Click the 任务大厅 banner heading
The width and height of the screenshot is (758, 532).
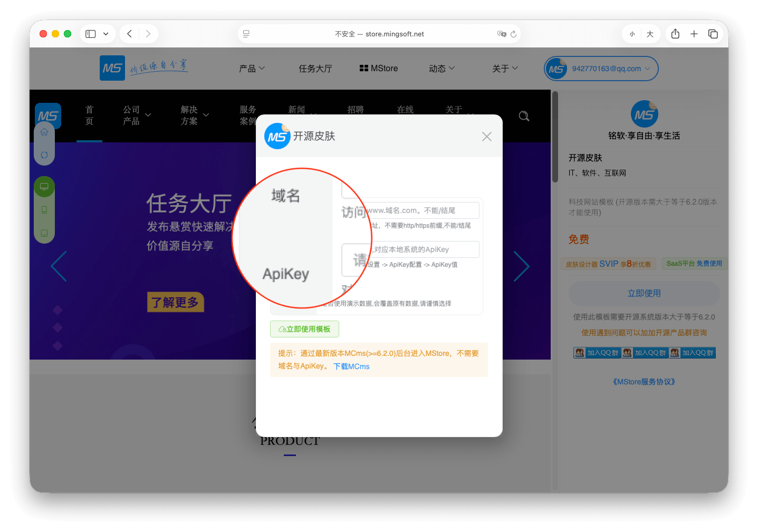point(189,203)
